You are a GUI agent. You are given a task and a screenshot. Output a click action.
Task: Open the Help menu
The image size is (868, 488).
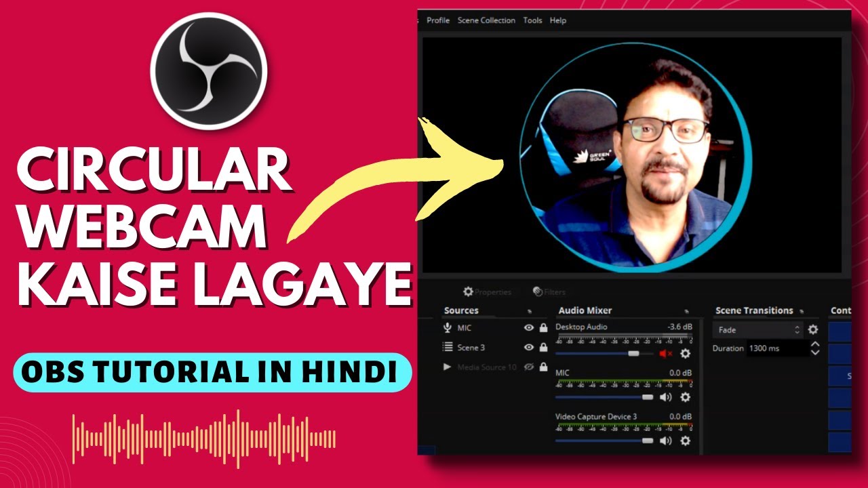[x=558, y=20]
